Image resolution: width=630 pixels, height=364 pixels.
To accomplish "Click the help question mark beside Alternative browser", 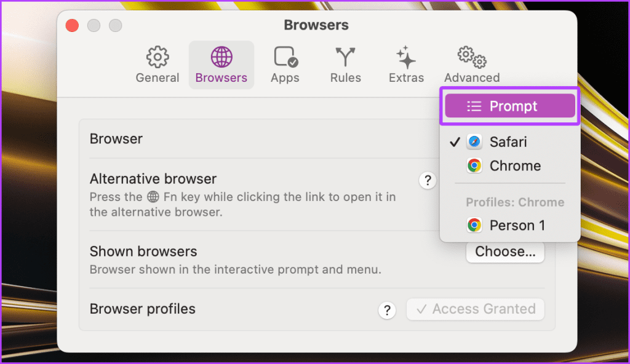I will (427, 180).
